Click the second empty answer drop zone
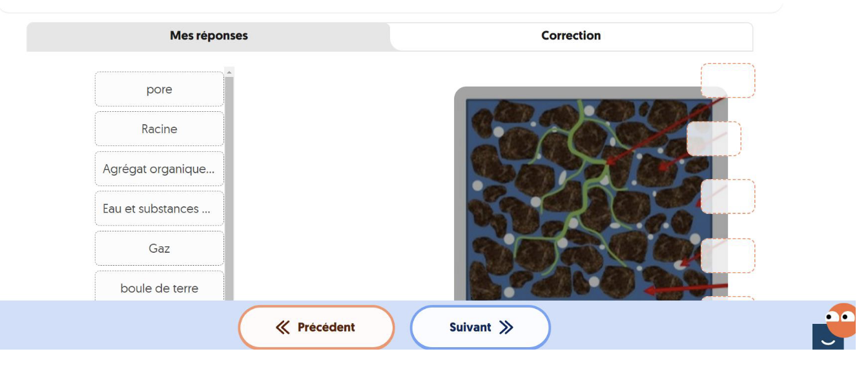This screenshot has height=384, width=868. 714,139
